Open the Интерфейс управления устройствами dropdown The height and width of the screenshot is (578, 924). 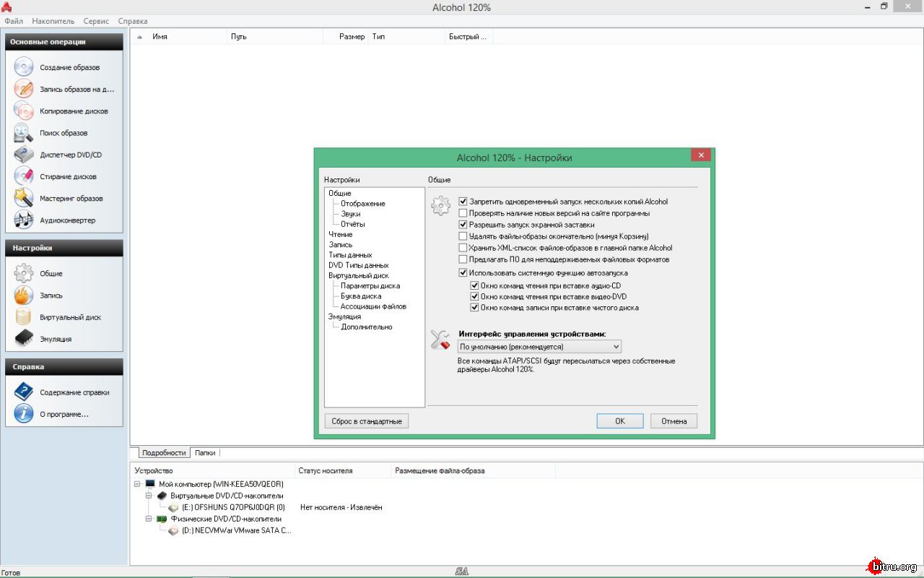(x=540, y=347)
